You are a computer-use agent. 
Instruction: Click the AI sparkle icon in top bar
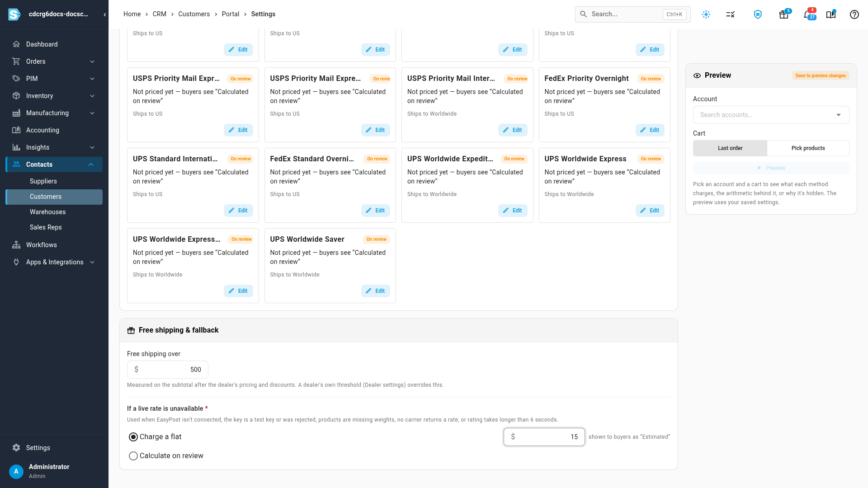(706, 14)
